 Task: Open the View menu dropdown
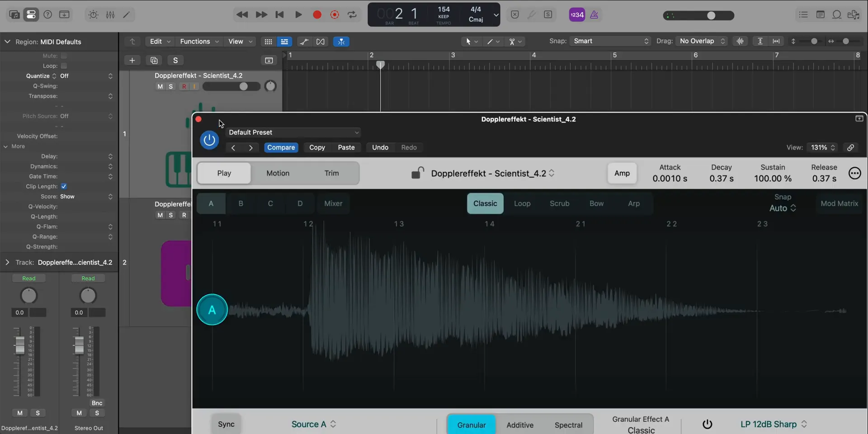click(x=240, y=42)
